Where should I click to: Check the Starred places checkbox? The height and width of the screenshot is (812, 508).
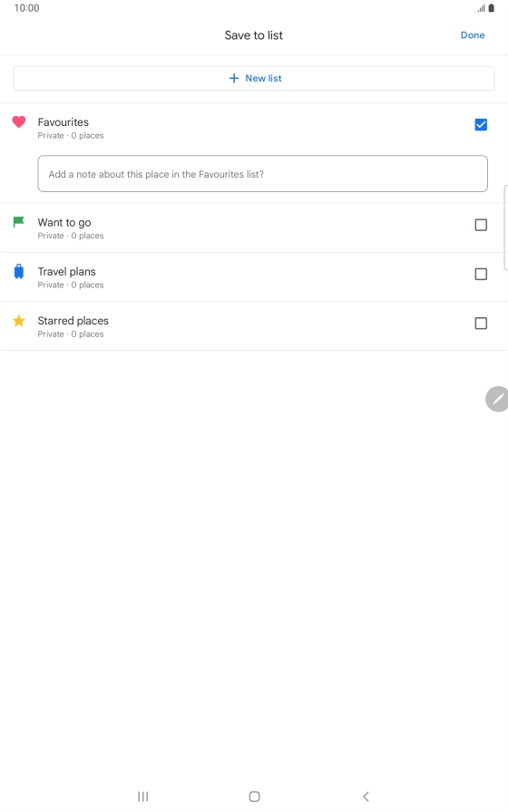[x=481, y=324]
